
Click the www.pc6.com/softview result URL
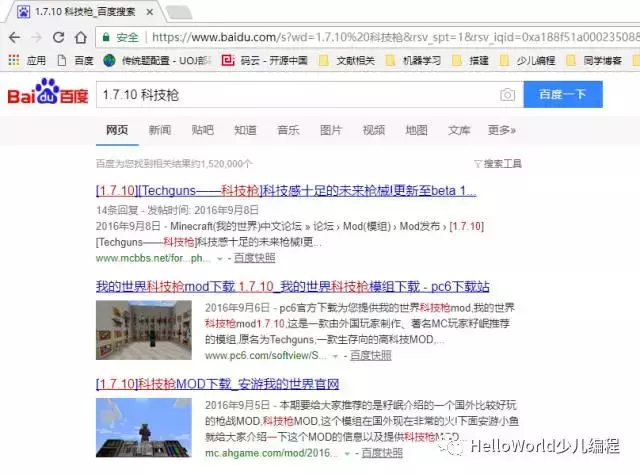265,356
